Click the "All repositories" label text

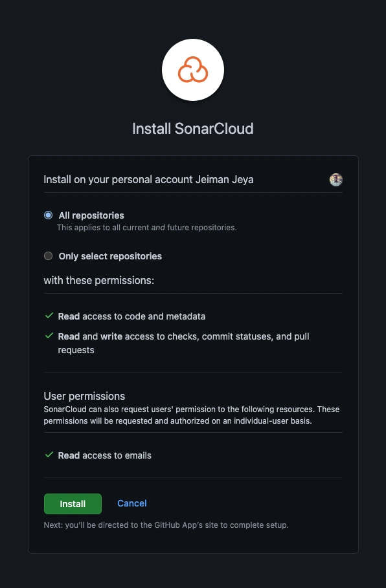click(x=91, y=215)
